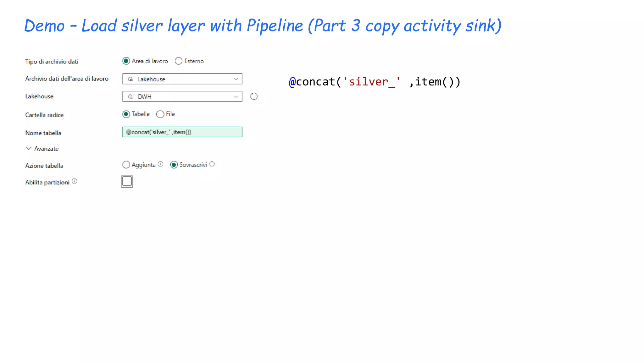Click the Cartella radice label
644x362 pixels.
[x=44, y=115]
